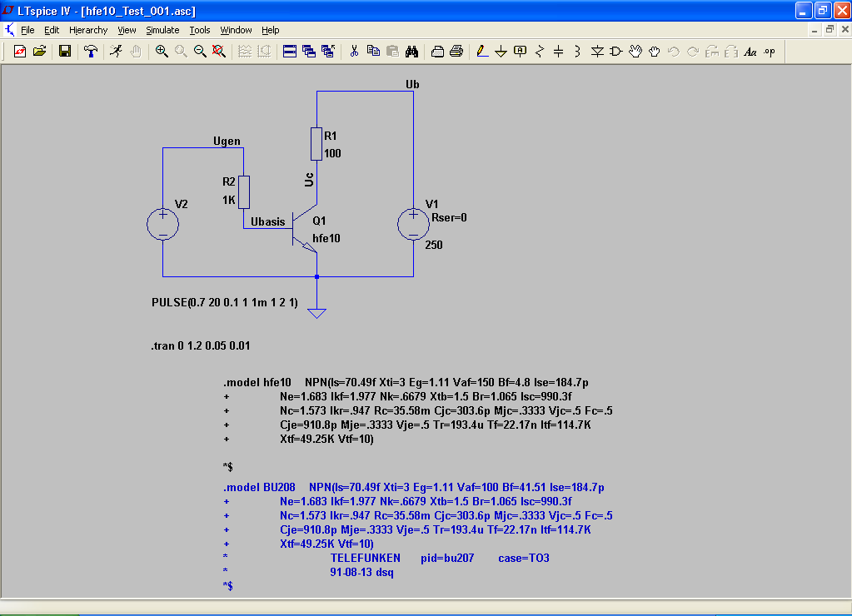
Task: Open the Simulate menu
Action: coord(162,30)
